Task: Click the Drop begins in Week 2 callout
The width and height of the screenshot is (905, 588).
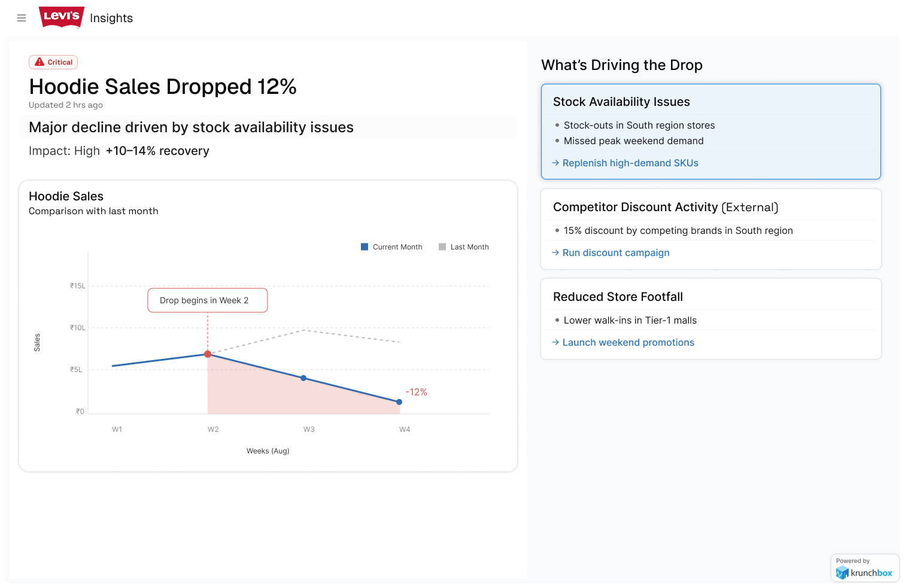Action: [208, 300]
